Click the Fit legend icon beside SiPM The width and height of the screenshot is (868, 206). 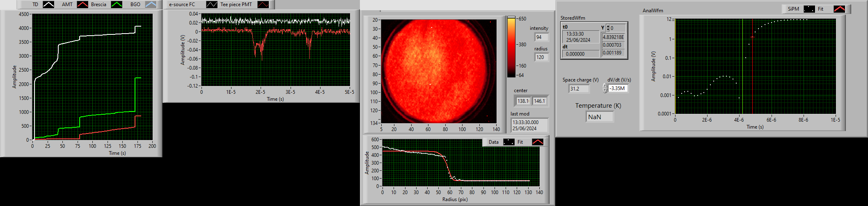[x=839, y=9]
